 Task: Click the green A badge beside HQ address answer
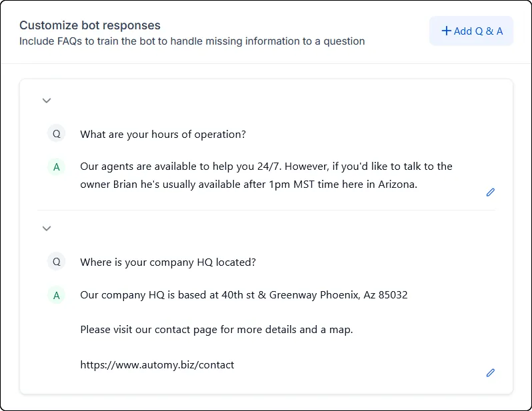click(x=56, y=295)
